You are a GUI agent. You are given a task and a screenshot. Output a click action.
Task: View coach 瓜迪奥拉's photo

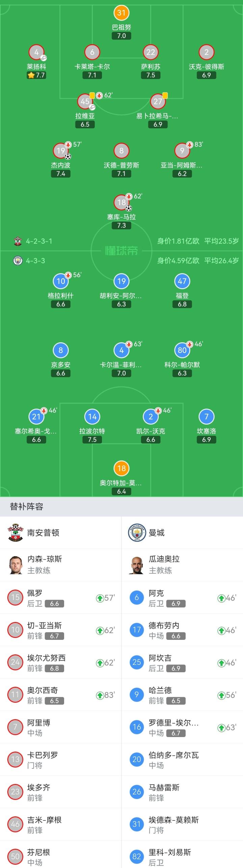(136, 565)
